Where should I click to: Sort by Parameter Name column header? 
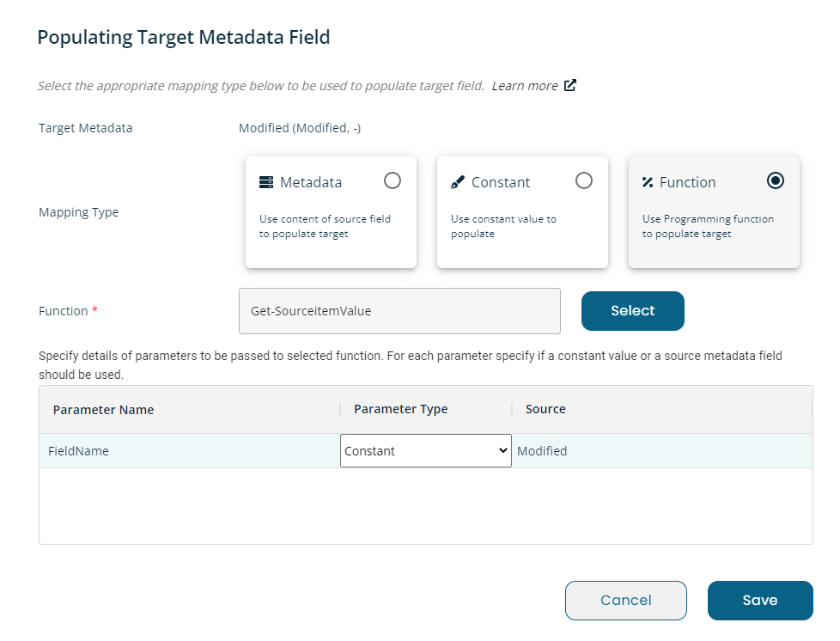(x=103, y=410)
